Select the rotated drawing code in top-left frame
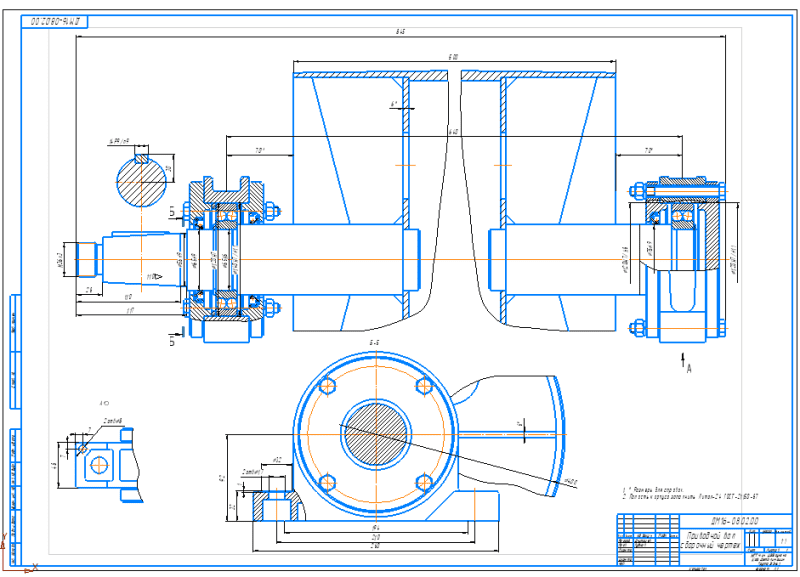Viewport: 800px width, 577px height. pos(55,21)
